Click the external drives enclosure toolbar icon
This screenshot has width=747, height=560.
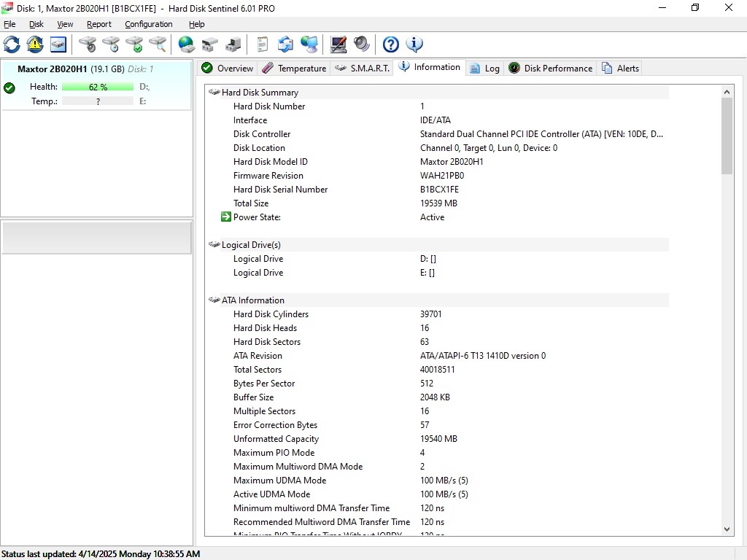tap(209, 44)
